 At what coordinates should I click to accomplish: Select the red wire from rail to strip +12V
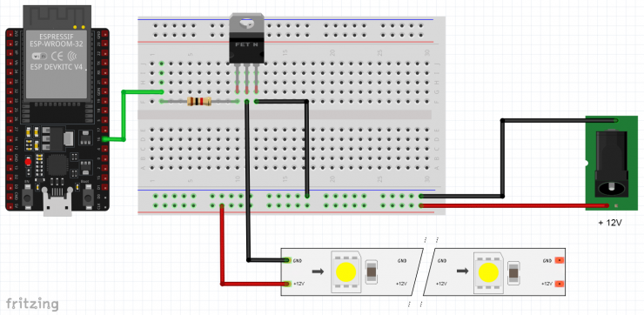(x=222, y=245)
